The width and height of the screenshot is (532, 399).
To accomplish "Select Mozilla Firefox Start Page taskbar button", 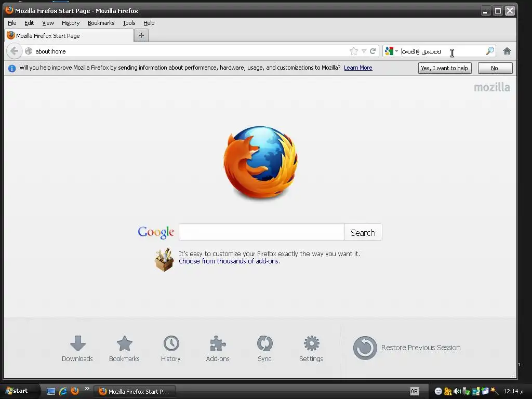I will 135,392.
